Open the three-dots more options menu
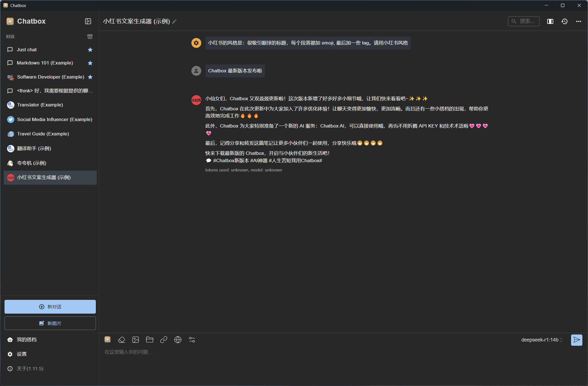The width and height of the screenshot is (588, 386). click(x=579, y=21)
